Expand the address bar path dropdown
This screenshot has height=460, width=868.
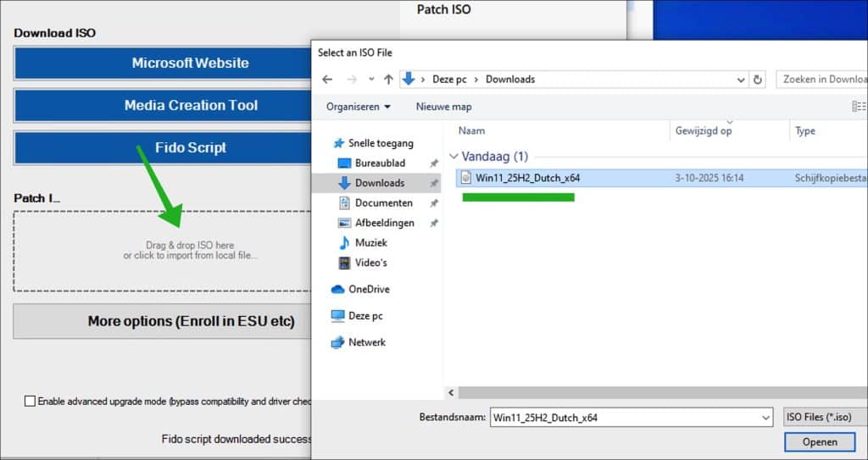pyautogui.click(x=741, y=79)
